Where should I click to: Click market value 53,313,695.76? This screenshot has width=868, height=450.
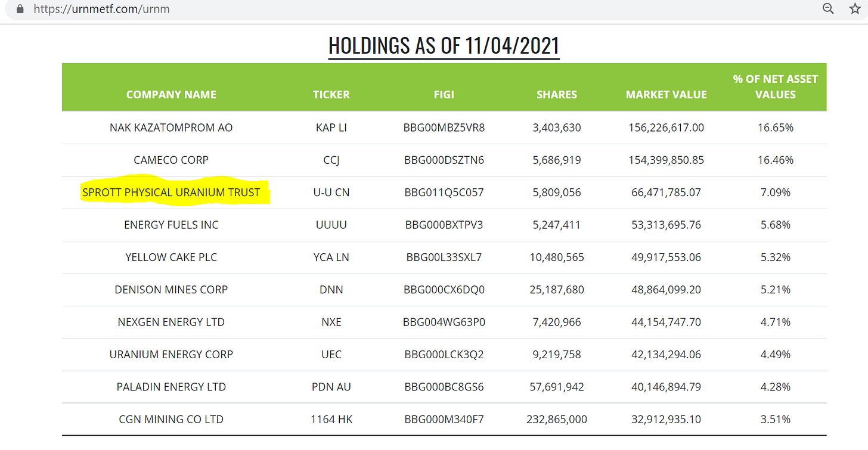666,225
